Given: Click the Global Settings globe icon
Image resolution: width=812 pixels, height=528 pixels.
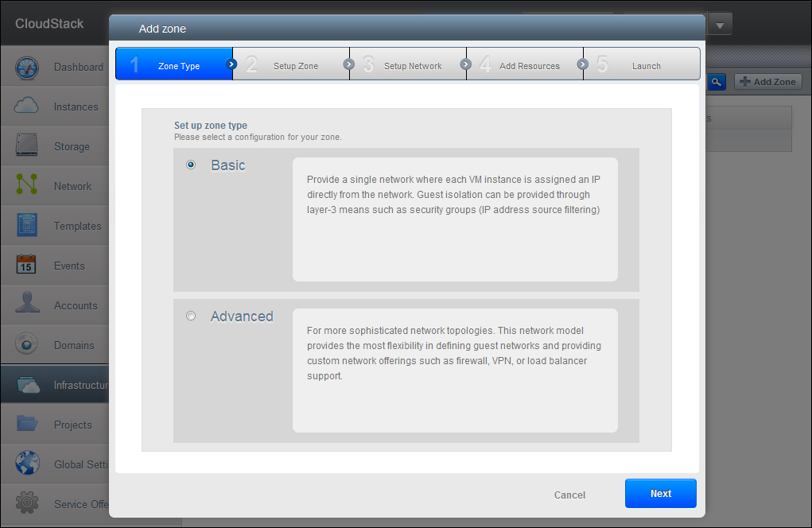Looking at the screenshot, I should coord(27,464).
